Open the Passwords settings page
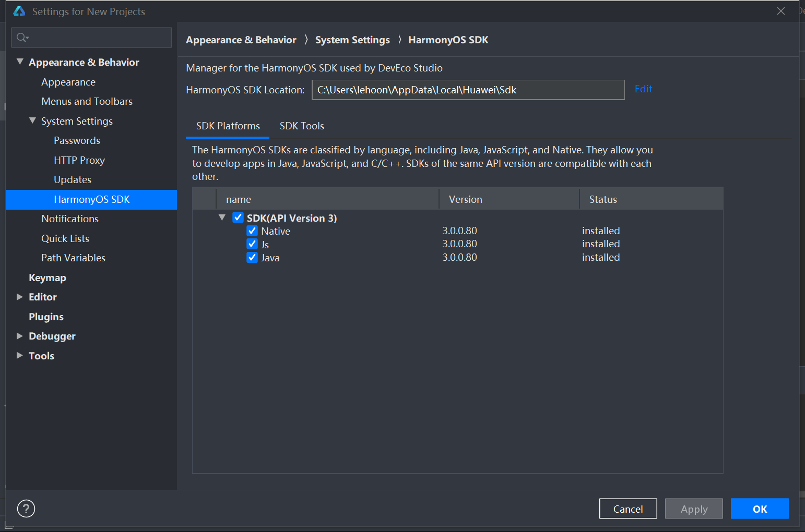The height and width of the screenshot is (532, 805). click(77, 140)
